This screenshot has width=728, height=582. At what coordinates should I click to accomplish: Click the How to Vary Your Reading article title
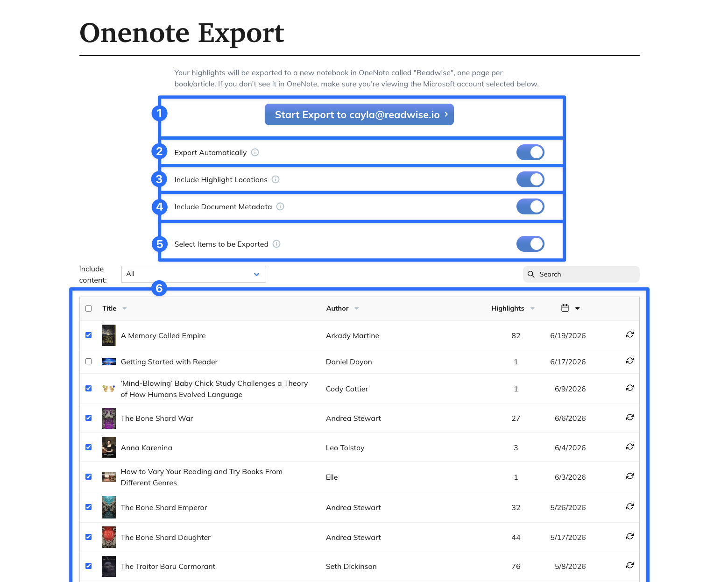click(x=202, y=477)
